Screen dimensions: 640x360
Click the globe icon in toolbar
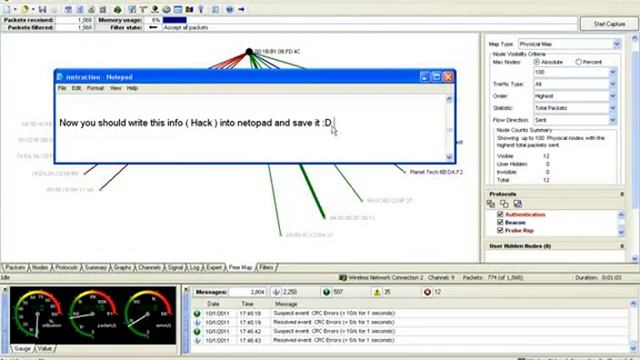(x=166, y=9)
